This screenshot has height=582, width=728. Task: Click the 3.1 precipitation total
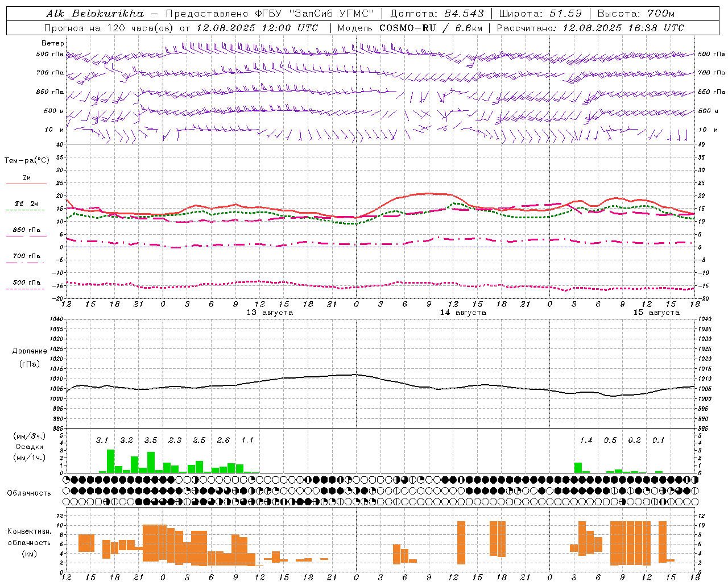click(x=102, y=440)
